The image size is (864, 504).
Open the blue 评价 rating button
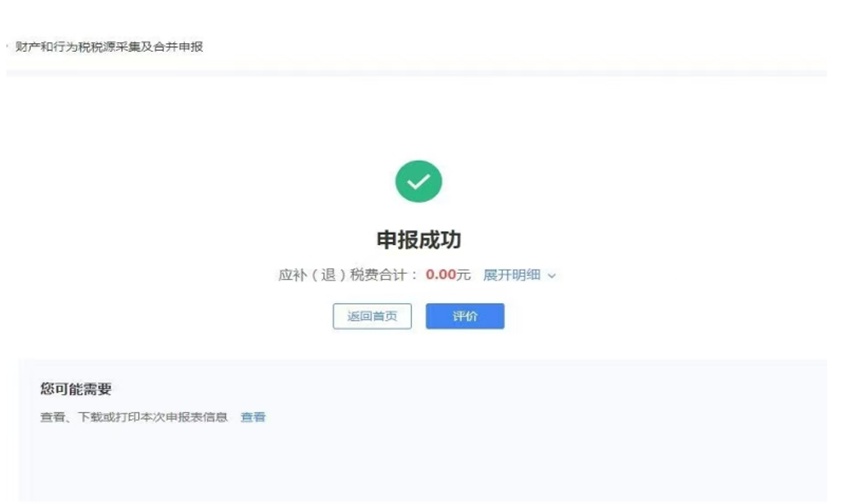pos(465,316)
